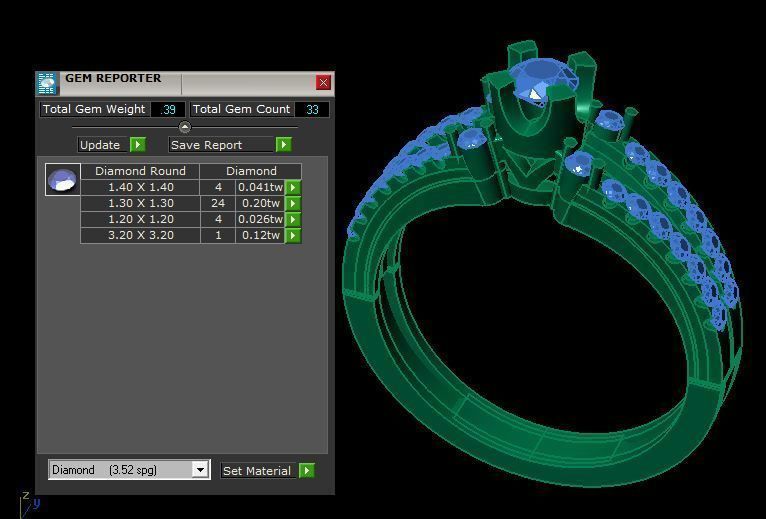Click the Total Gem Weight label
The height and width of the screenshot is (519, 766).
pyautogui.click(x=94, y=109)
